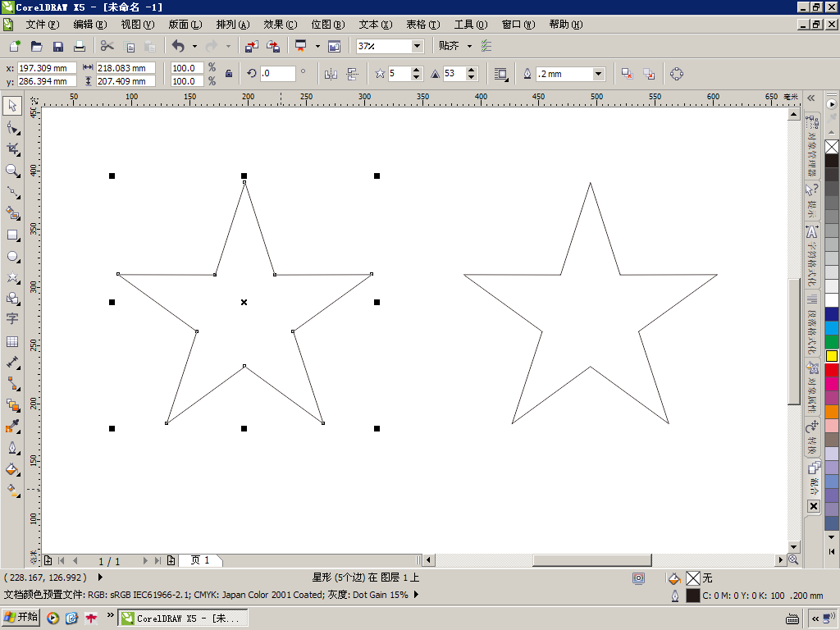Viewport: 840px width, 630px height.
Task: Select the Ellipse tool
Action: (x=12, y=257)
